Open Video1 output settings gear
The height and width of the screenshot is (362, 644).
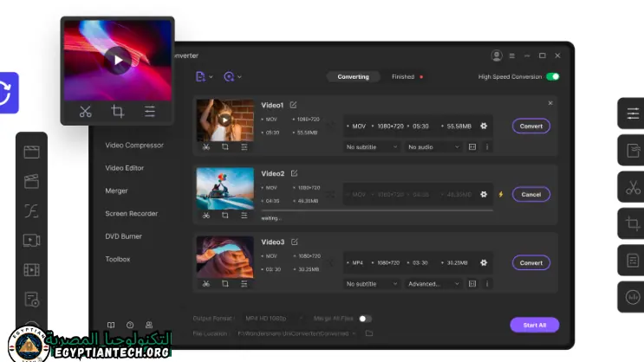(x=484, y=126)
